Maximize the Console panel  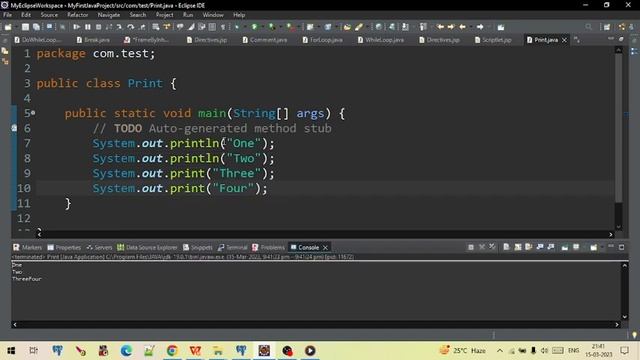(622, 247)
